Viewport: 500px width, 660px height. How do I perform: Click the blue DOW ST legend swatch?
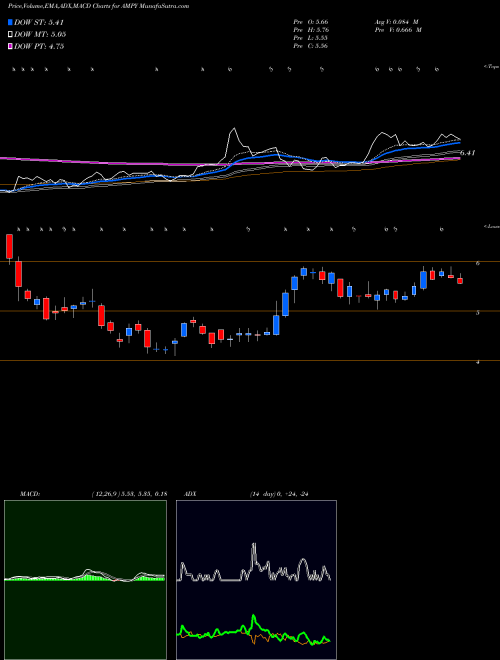10,22
